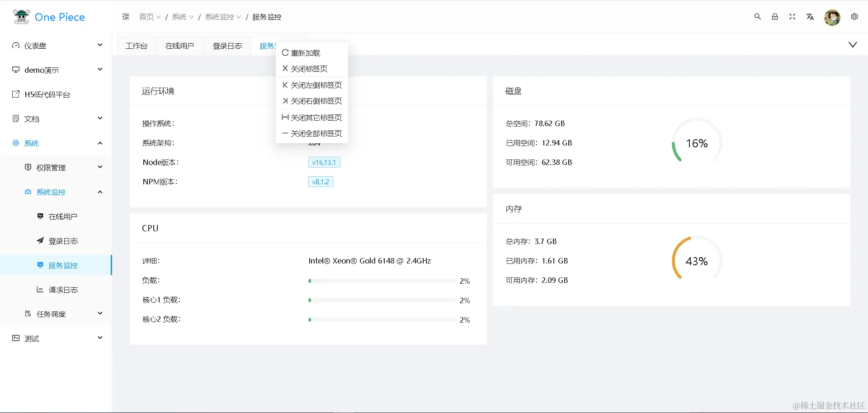
Task: Expand the 任务调度 submenu chevron
Action: [100, 313]
